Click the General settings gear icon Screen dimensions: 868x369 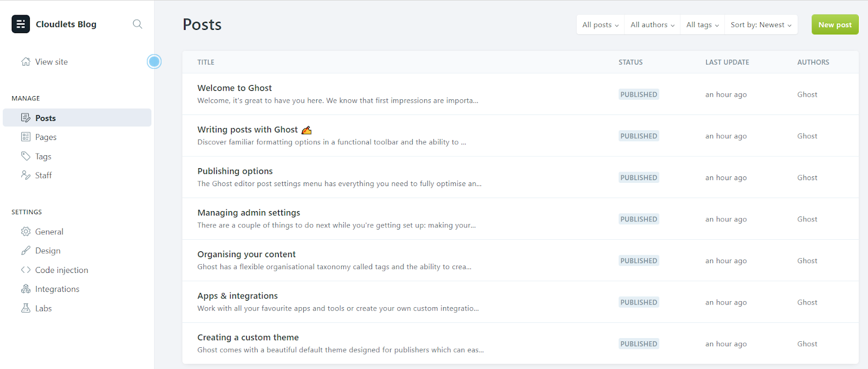pos(25,231)
